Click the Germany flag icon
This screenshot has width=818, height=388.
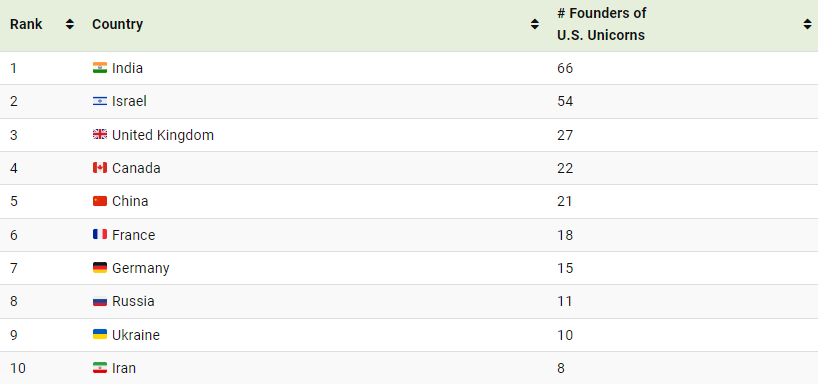pos(100,268)
